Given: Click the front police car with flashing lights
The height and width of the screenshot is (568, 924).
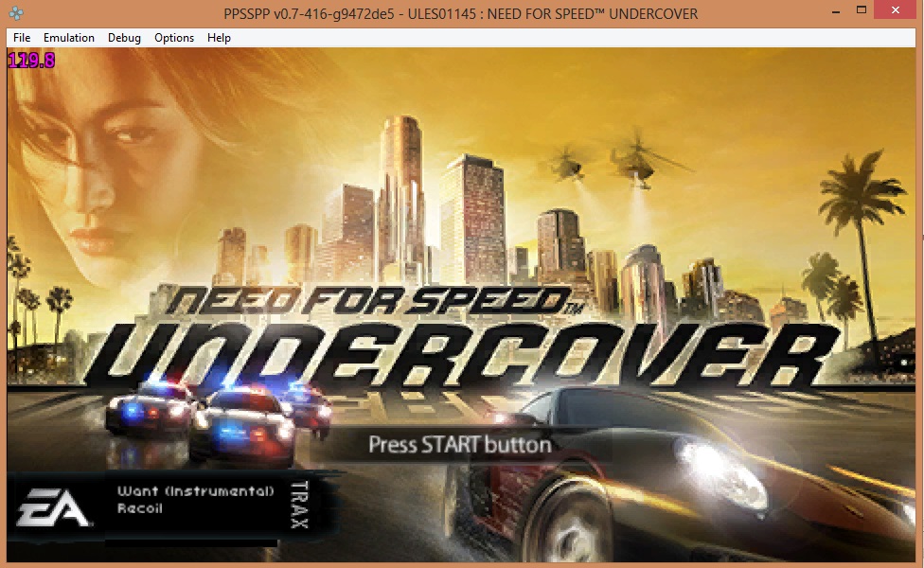Looking at the screenshot, I should [241, 426].
